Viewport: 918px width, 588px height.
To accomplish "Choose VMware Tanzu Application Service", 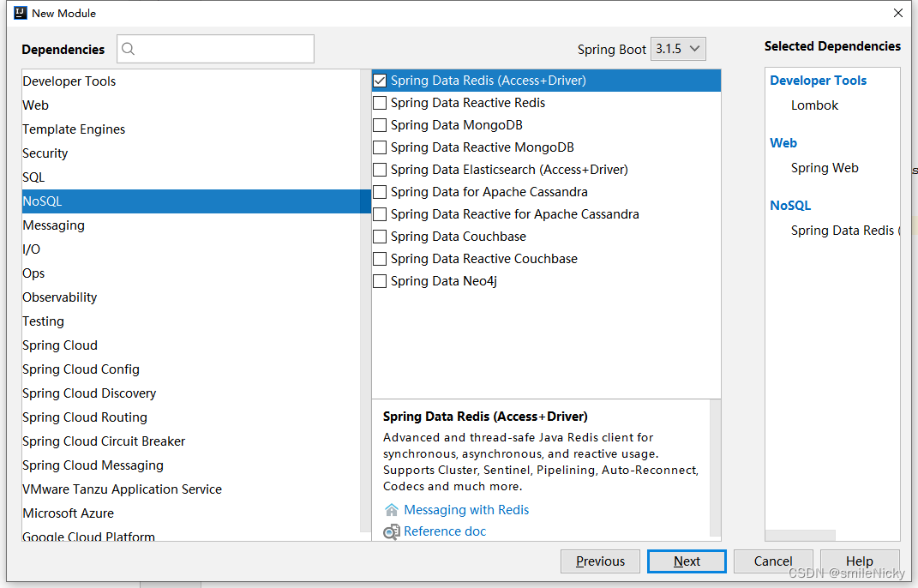I will (191, 489).
